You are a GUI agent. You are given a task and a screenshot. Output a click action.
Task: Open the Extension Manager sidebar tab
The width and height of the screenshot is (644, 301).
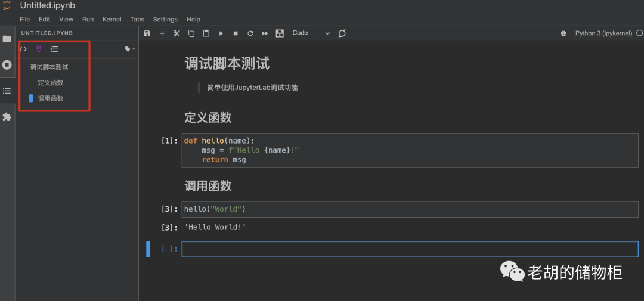click(7, 117)
